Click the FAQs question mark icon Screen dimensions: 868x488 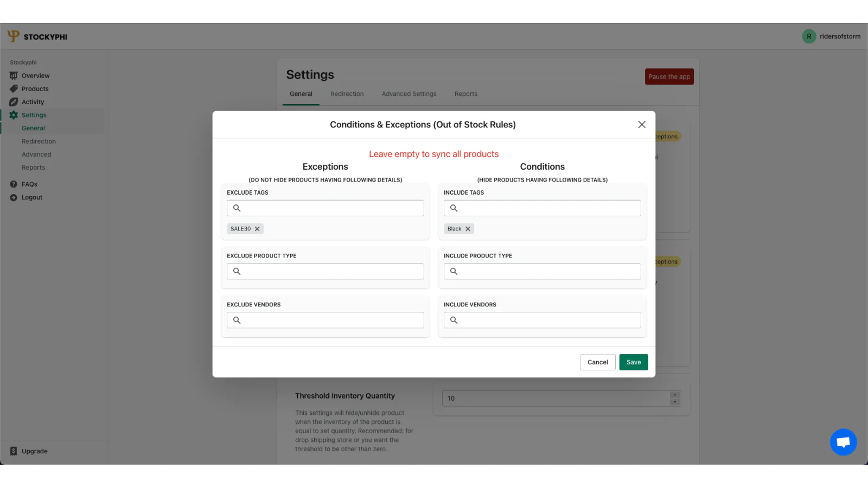point(14,184)
